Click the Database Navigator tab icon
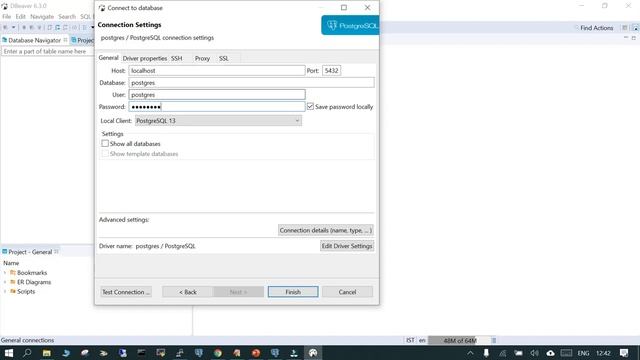 4,40
